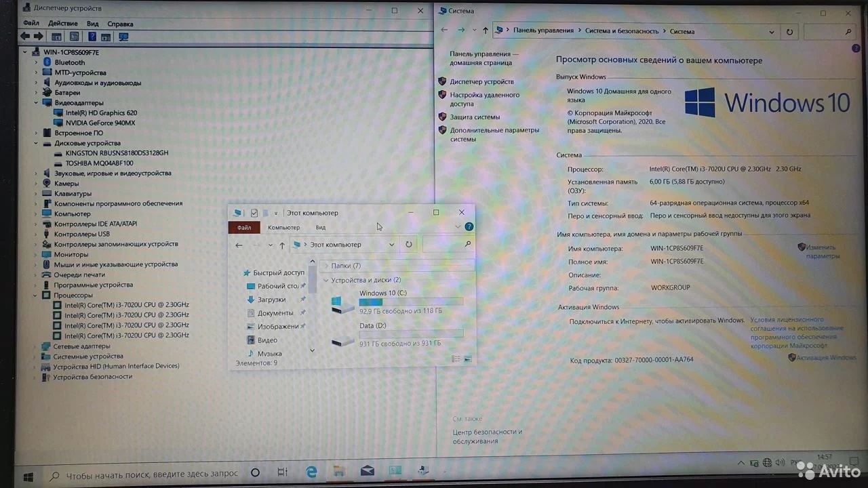The image size is (868, 488).
Task: Click the Help icon in Этот компьютер window
Action: [469, 227]
